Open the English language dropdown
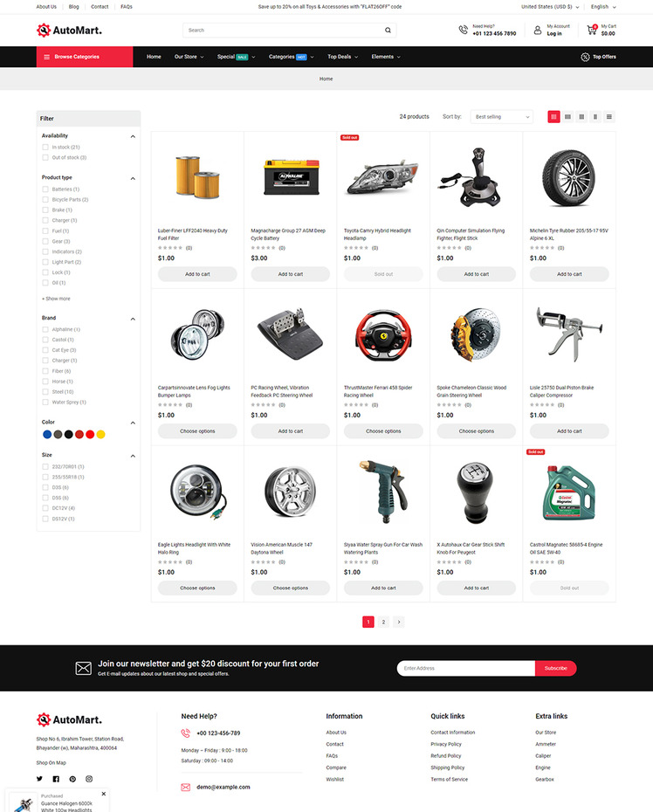653x812 pixels. (603, 7)
